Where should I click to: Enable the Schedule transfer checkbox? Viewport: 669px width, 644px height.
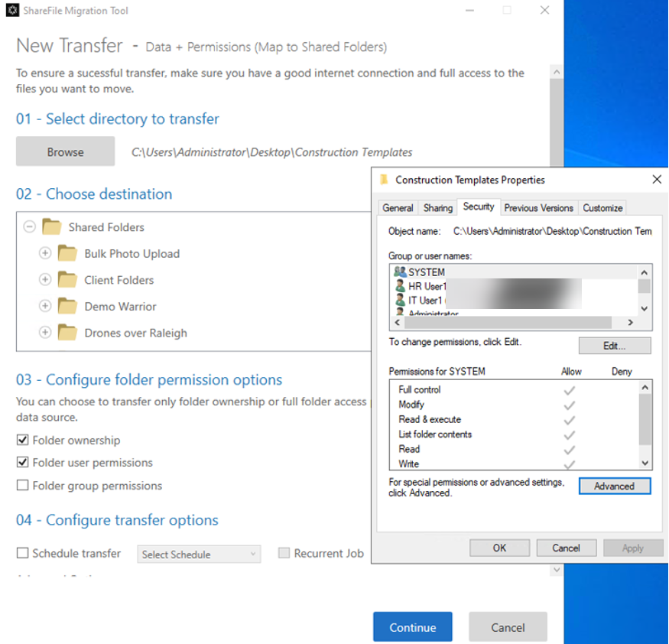point(23,554)
